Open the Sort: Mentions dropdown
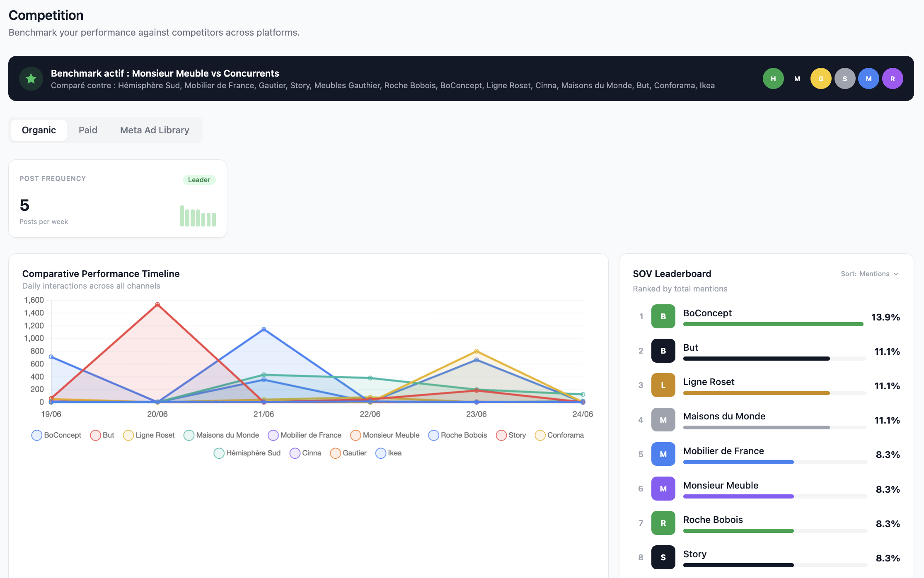924x578 pixels. point(869,274)
